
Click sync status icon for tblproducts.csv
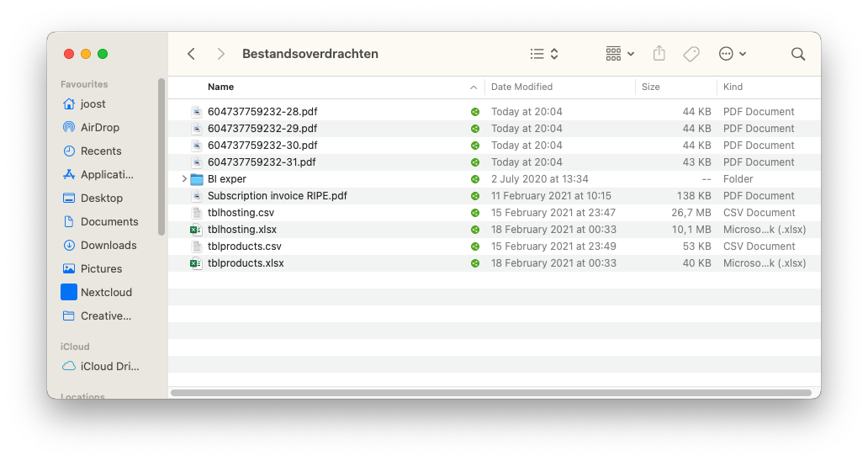click(x=475, y=246)
